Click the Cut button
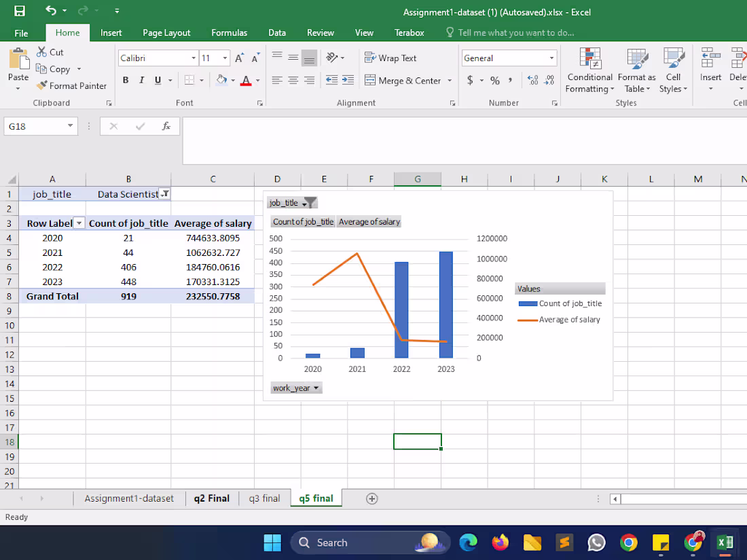This screenshot has height=560, width=747. click(x=50, y=52)
